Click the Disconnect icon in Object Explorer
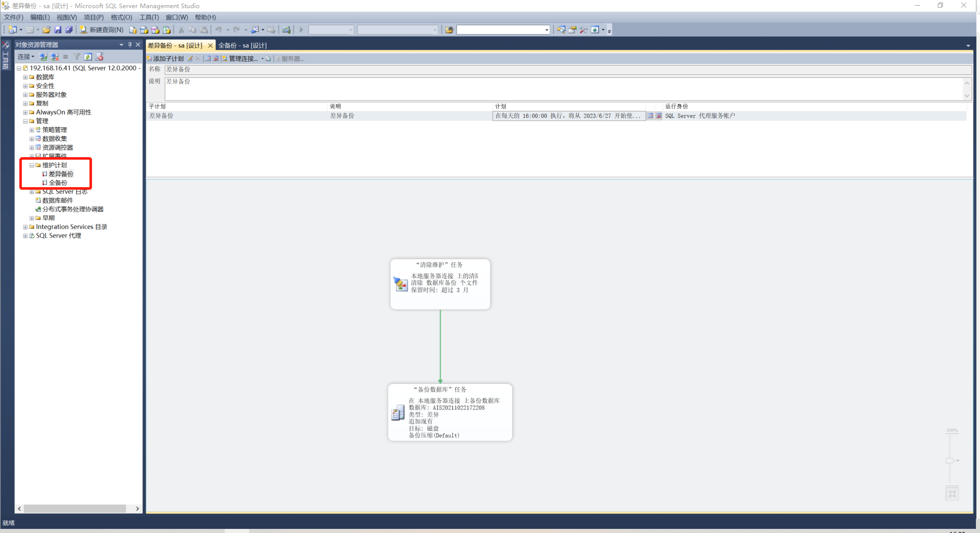The width and height of the screenshot is (980, 533). click(54, 56)
